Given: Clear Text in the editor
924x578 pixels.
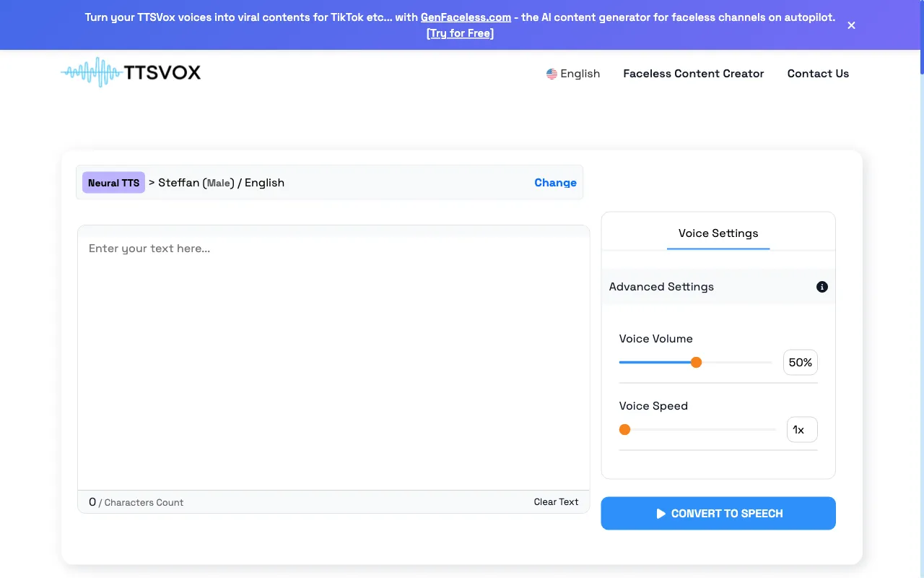Looking at the screenshot, I should 556,501.
